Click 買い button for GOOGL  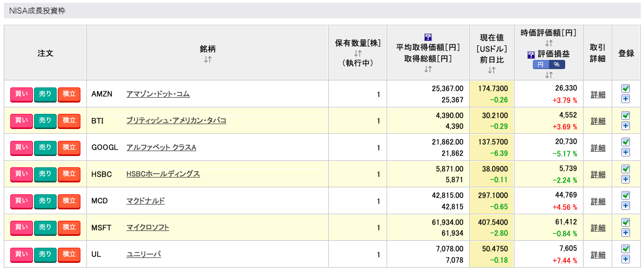[x=22, y=147]
